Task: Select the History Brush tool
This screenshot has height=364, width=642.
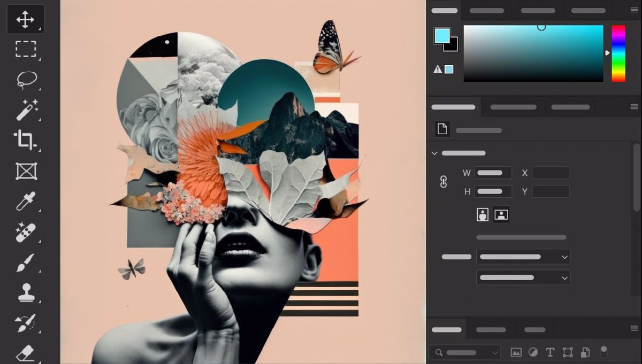Action: 25,323
